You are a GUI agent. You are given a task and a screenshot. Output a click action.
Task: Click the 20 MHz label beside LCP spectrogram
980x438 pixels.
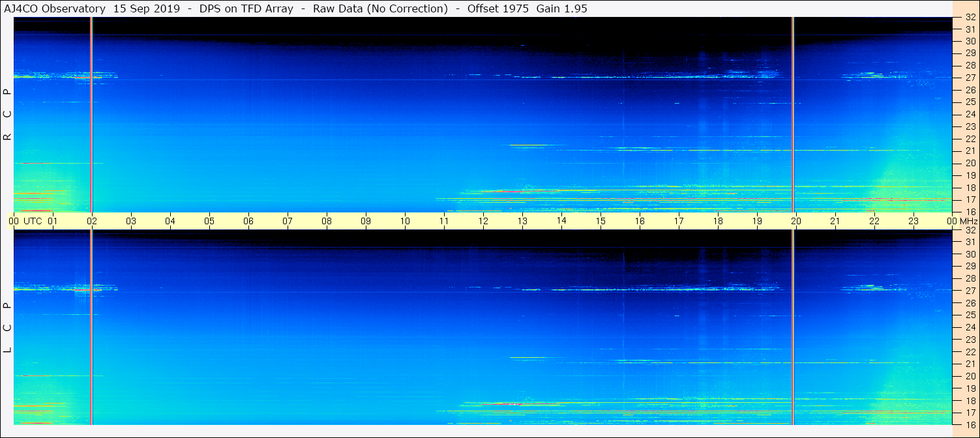970,376
